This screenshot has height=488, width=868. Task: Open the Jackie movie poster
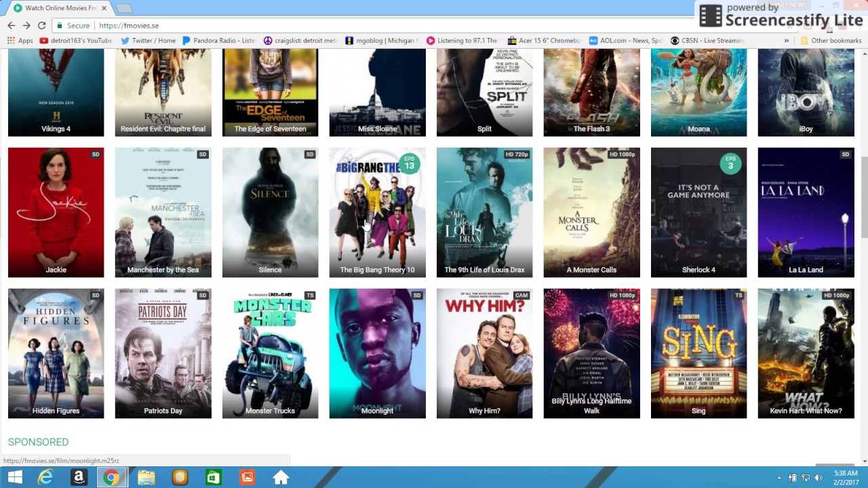point(56,213)
